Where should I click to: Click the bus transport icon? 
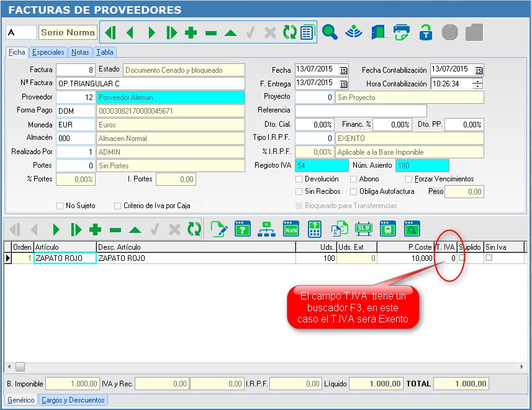click(388, 229)
